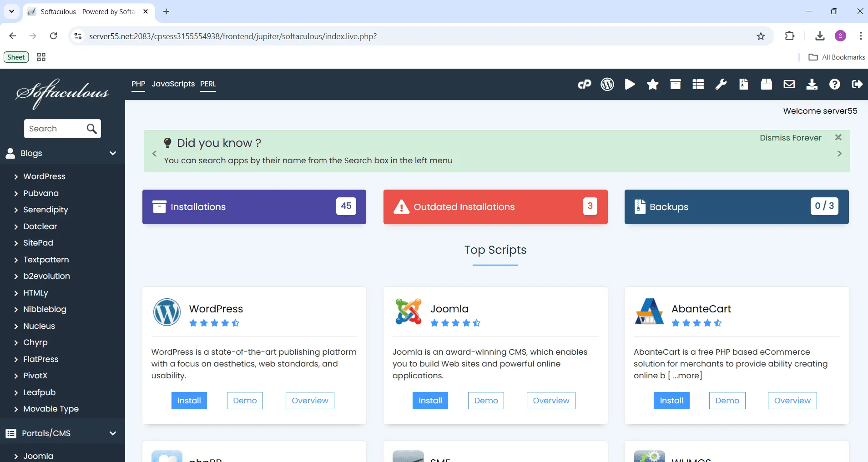Click the wrench settings icon
This screenshot has height=462, width=868.
[x=721, y=84]
